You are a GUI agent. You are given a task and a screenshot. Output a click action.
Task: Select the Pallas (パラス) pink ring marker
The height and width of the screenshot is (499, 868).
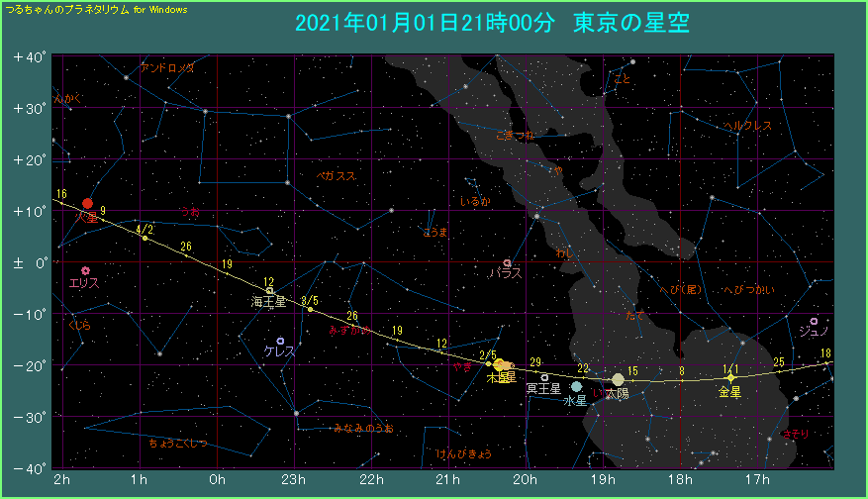[x=507, y=263]
